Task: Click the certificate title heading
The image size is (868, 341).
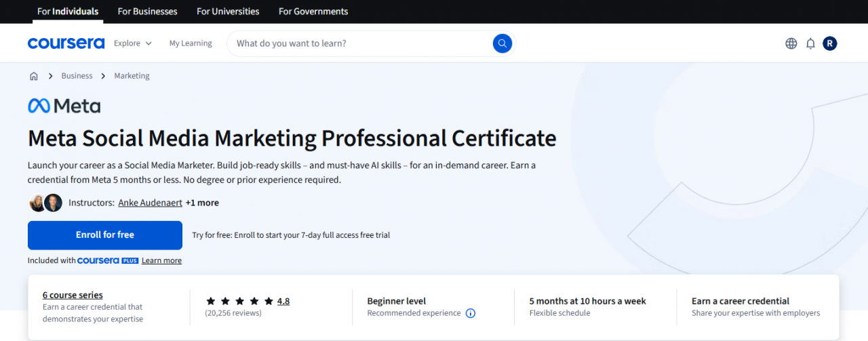Action: (292, 138)
